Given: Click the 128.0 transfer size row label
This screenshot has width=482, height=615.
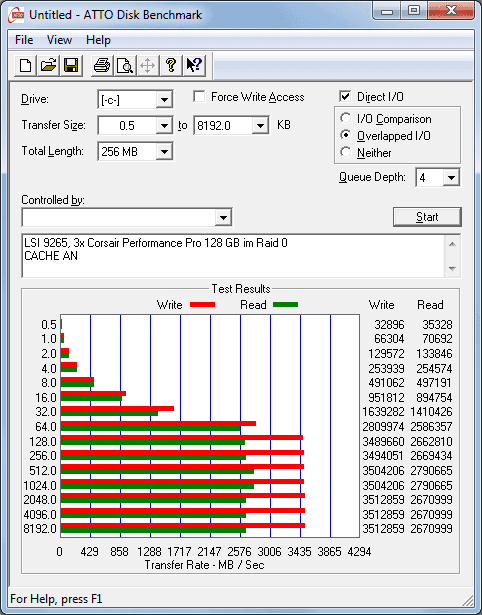Looking at the screenshot, I should [x=43, y=442].
